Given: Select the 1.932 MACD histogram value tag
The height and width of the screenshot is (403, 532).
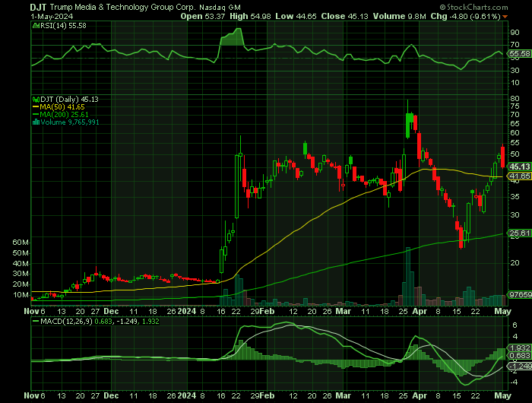Looking at the screenshot, I should [x=520, y=347].
